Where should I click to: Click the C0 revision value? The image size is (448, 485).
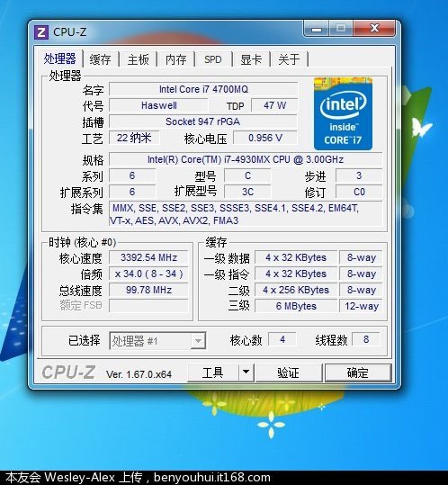[x=359, y=192]
